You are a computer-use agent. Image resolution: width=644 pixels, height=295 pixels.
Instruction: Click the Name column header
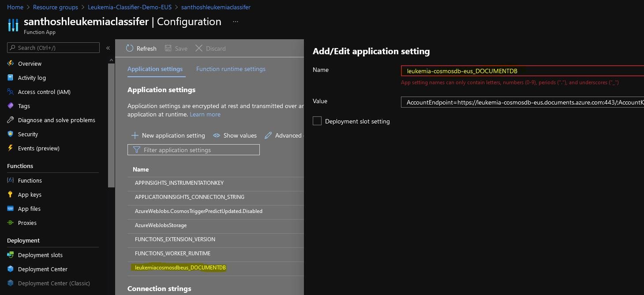point(141,169)
